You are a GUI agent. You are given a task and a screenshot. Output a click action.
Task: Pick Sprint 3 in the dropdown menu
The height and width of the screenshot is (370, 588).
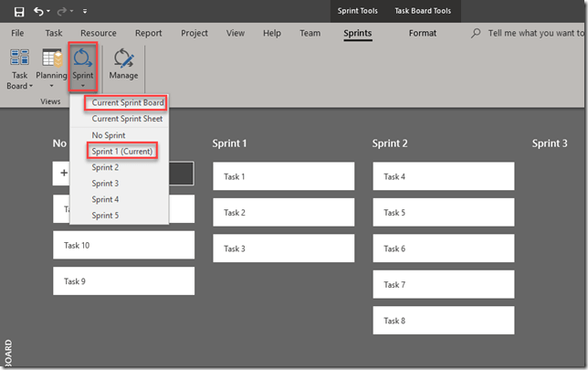105,184
